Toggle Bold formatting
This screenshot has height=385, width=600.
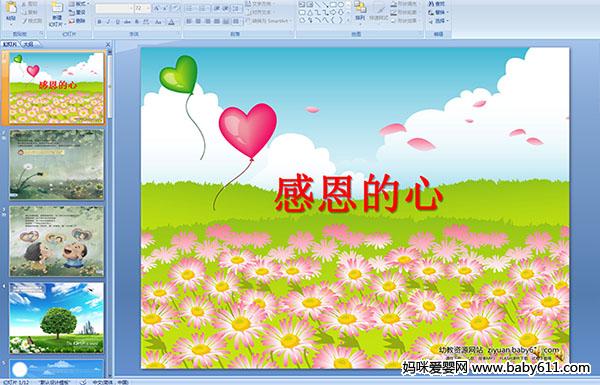99,22
